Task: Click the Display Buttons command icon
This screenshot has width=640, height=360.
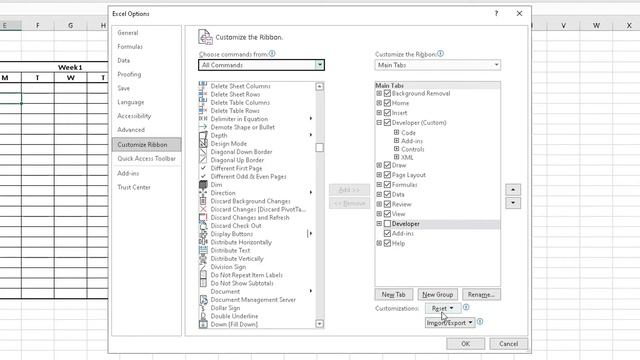Action: point(203,234)
